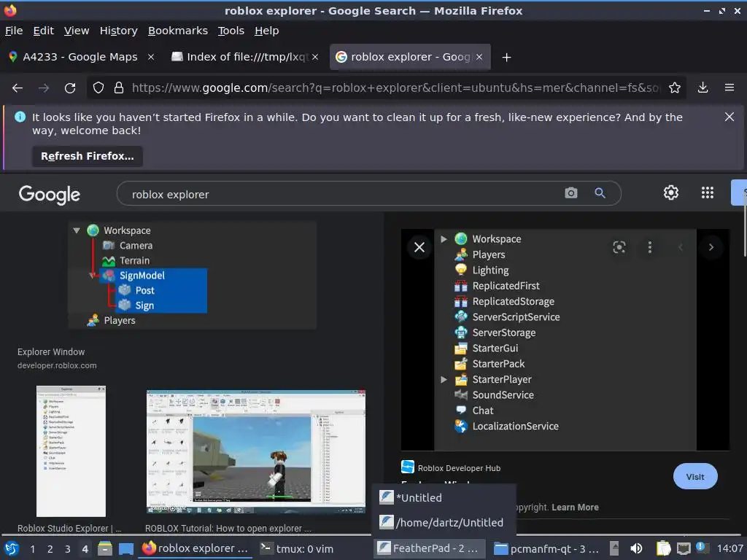Viewport: 747px width, 560px height.
Task: Switch to A4233 Google Maps tab
Action: pos(80,57)
